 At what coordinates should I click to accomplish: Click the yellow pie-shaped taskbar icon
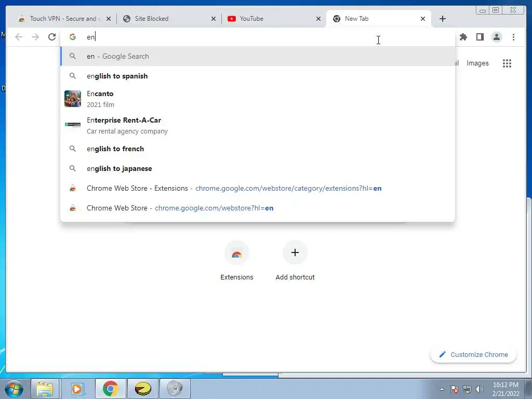pos(143,389)
